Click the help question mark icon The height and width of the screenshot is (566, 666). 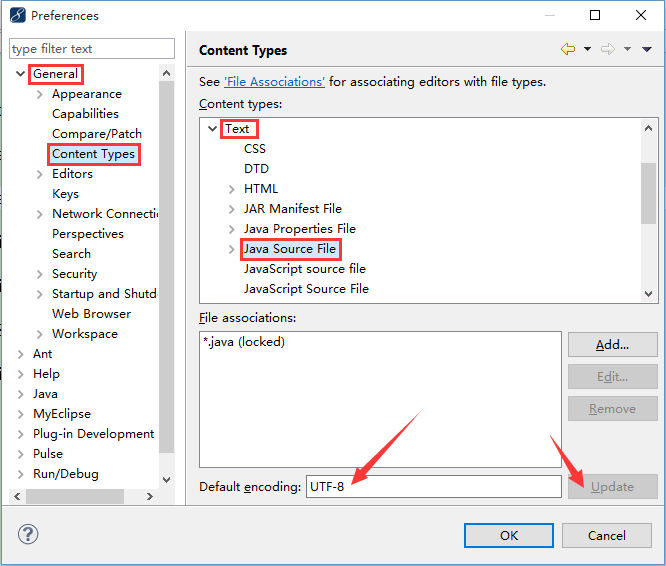[x=28, y=534]
